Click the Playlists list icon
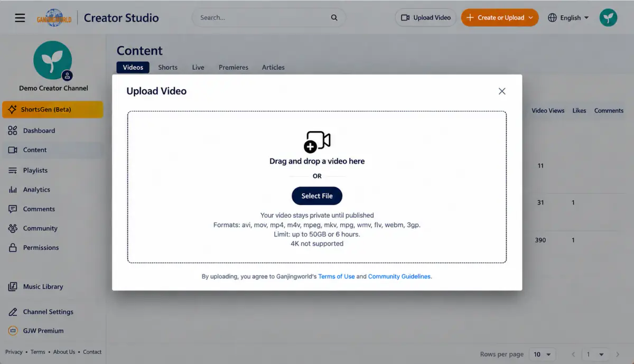 13,171
